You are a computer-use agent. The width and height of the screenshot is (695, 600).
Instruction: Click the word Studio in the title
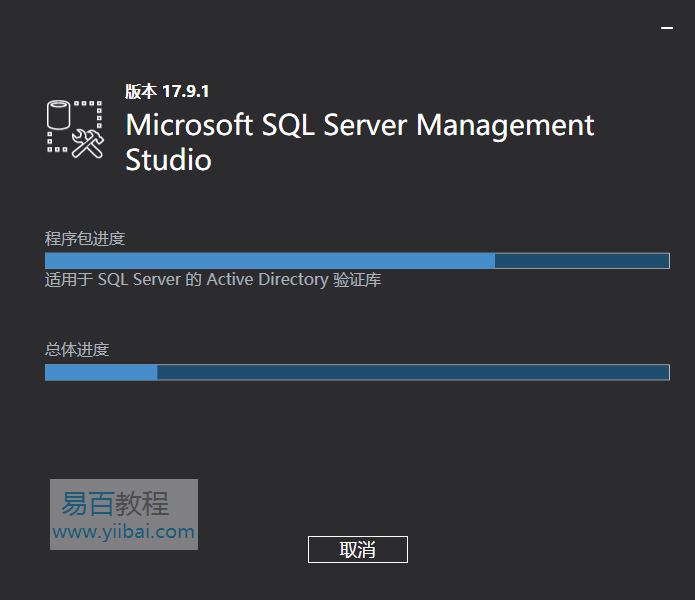point(168,160)
